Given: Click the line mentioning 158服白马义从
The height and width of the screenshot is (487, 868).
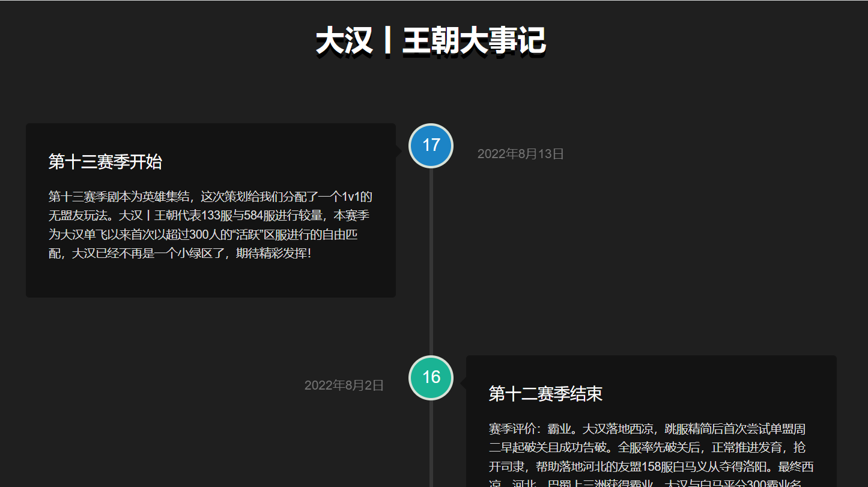Looking at the screenshot, I should coord(651,467).
